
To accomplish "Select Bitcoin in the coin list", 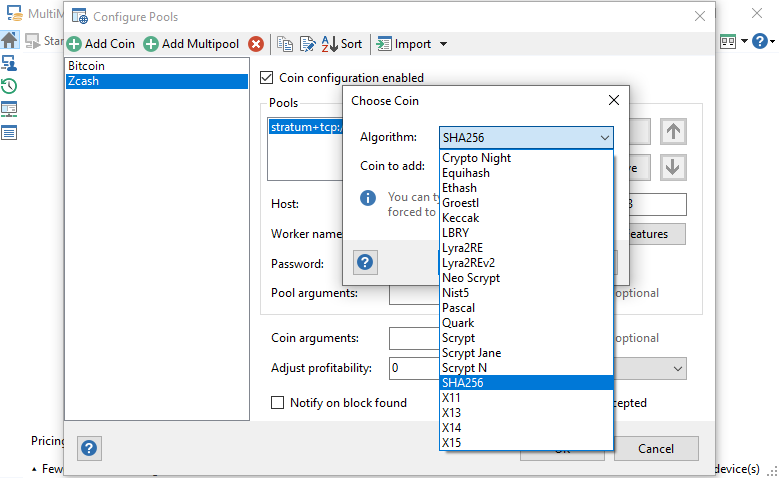I will [86, 66].
